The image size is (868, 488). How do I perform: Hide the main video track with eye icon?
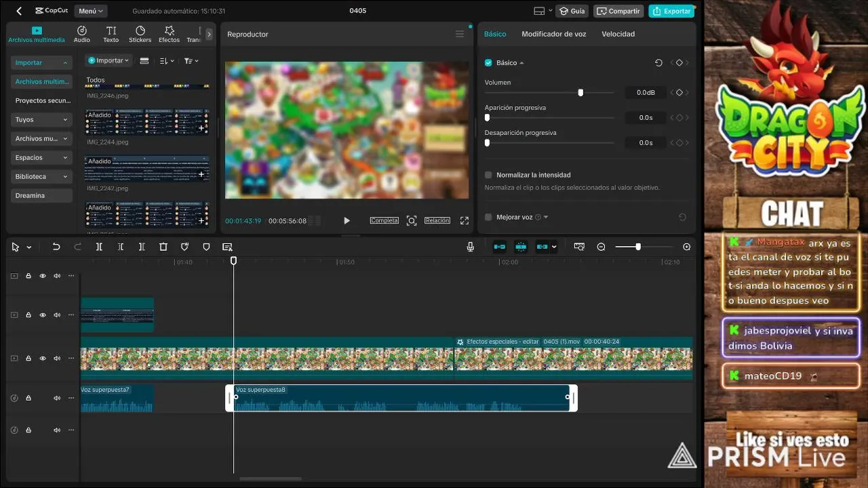pyautogui.click(x=43, y=358)
